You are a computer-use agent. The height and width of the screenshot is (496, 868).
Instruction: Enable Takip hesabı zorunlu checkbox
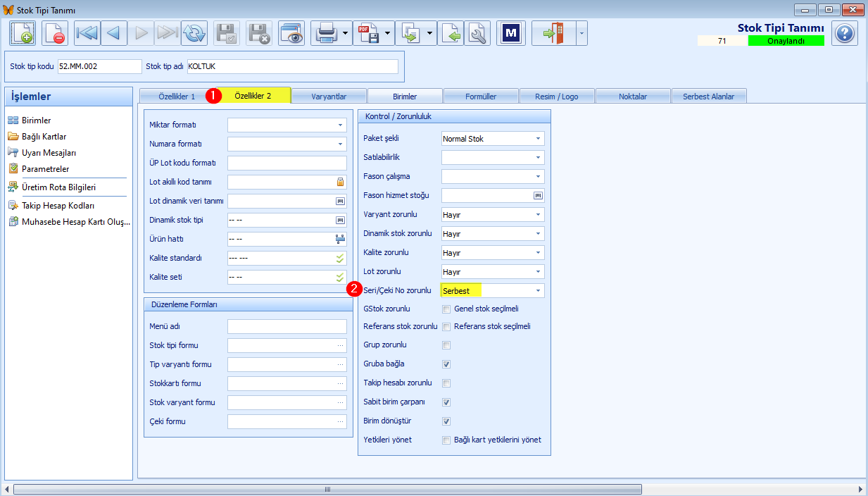pyautogui.click(x=446, y=383)
